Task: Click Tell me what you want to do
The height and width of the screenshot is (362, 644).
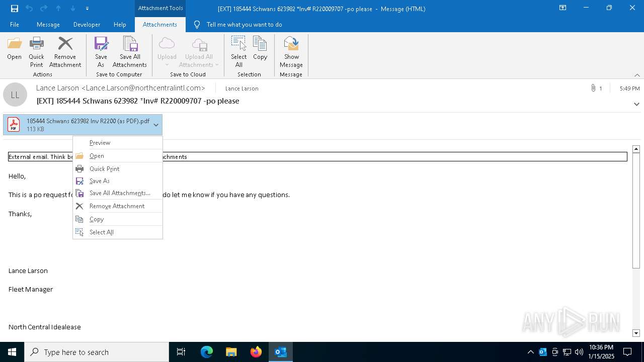Action: pos(244,25)
